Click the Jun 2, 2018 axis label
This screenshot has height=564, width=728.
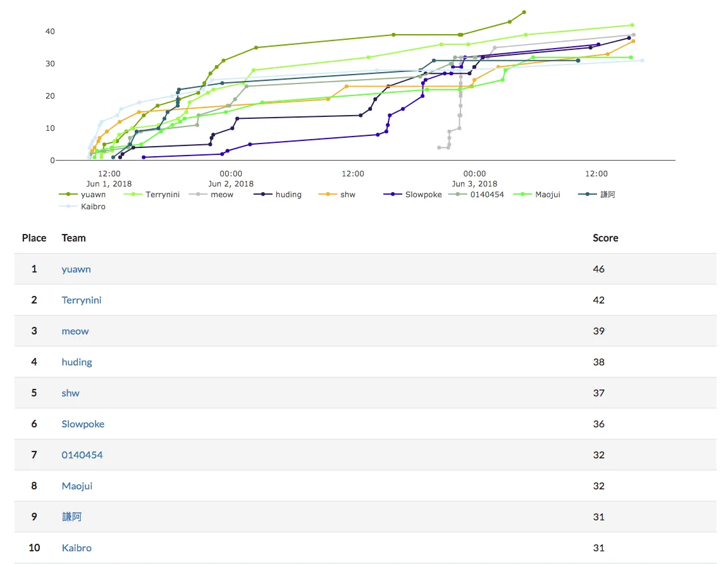pyautogui.click(x=231, y=184)
